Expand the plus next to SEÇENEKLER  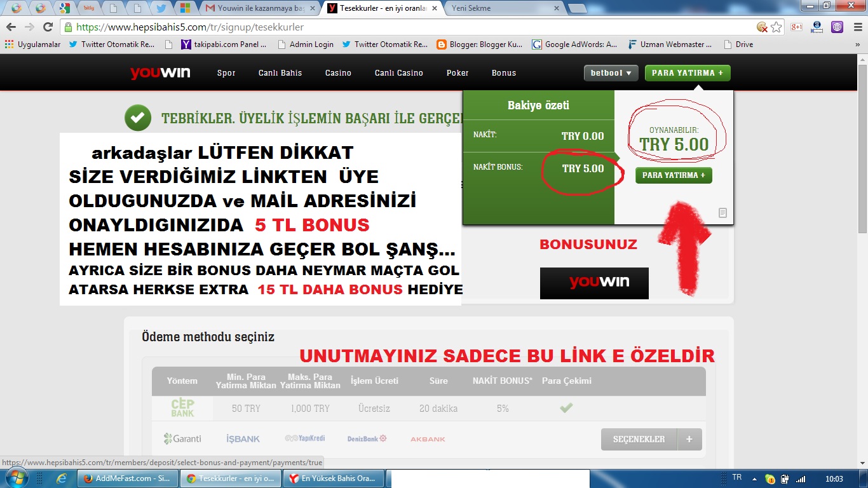[x=689, y=439]
